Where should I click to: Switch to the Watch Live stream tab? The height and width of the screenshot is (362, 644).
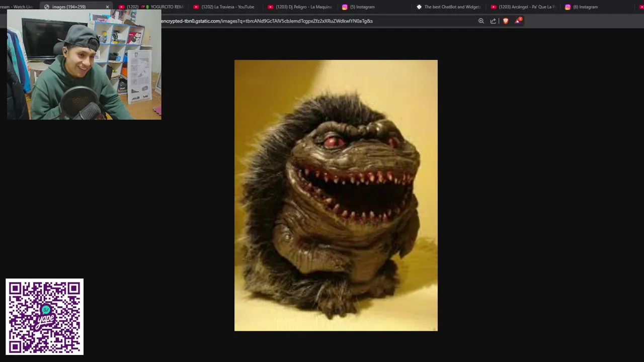[x=18, y=7]
